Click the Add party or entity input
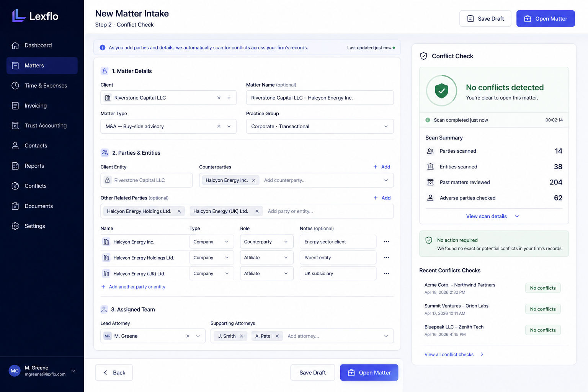This screenshot has width=588, height=392. pyautogui.click(x=291, y=211)
